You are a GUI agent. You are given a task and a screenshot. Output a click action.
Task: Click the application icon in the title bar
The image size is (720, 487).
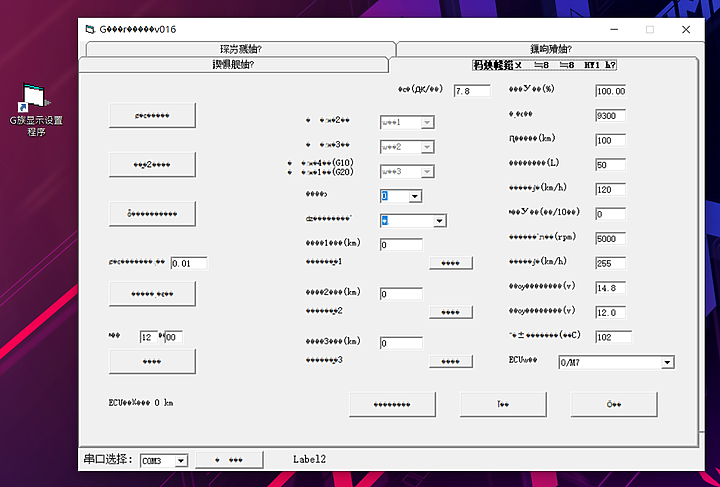coord(90,29)
